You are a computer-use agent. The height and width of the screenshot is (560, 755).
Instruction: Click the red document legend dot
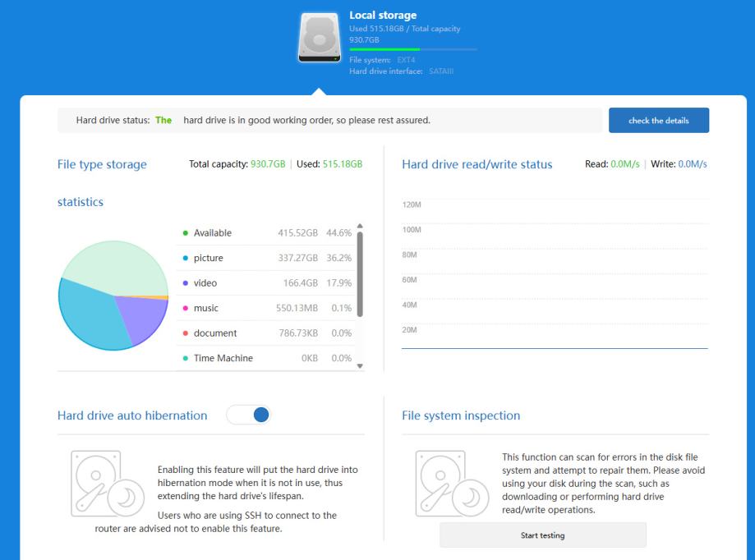click(186, 333)
